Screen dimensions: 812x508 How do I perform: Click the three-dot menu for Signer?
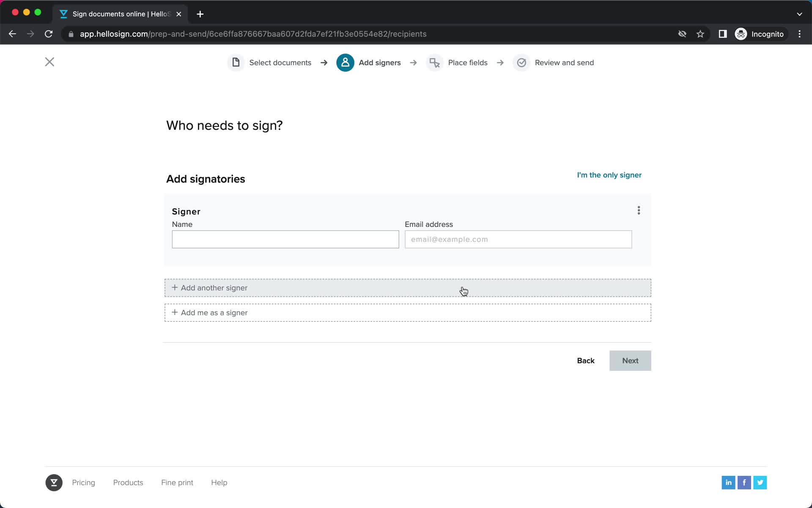(639, 211)
